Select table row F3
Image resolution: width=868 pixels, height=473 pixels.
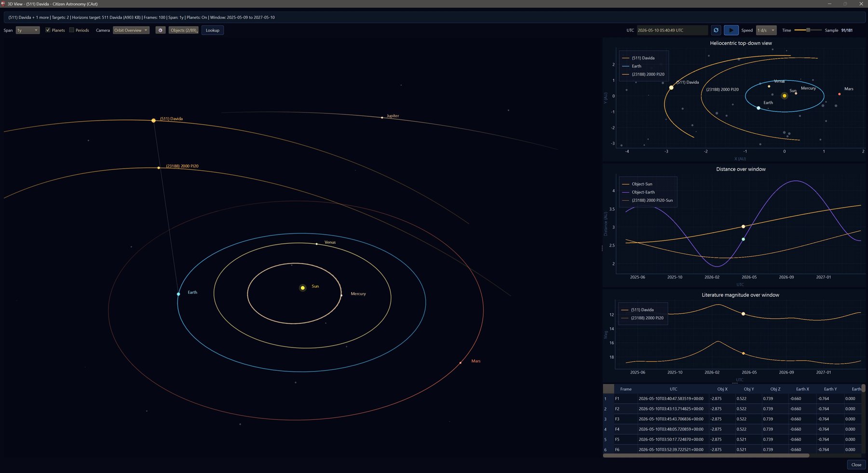(732, 419)
